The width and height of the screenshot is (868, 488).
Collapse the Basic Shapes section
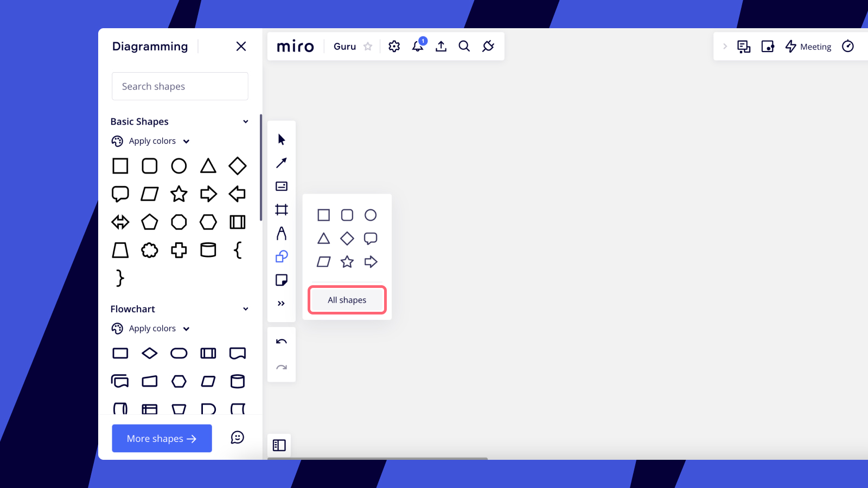coord(246,121)
